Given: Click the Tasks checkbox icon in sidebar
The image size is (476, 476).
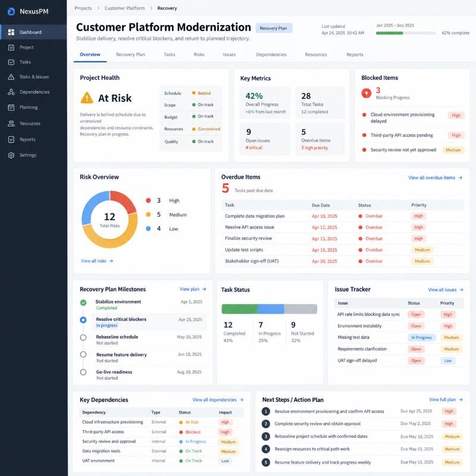Looking at the screenshot, I should click(11, 62).
